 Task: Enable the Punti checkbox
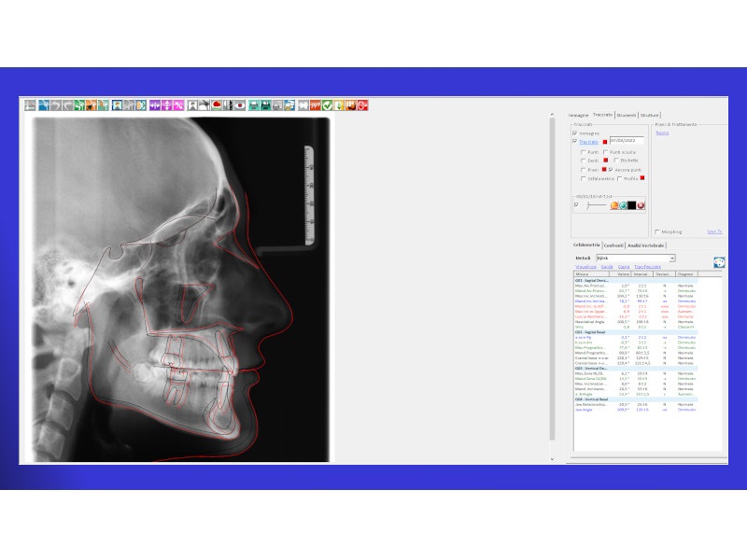[583, 152]
